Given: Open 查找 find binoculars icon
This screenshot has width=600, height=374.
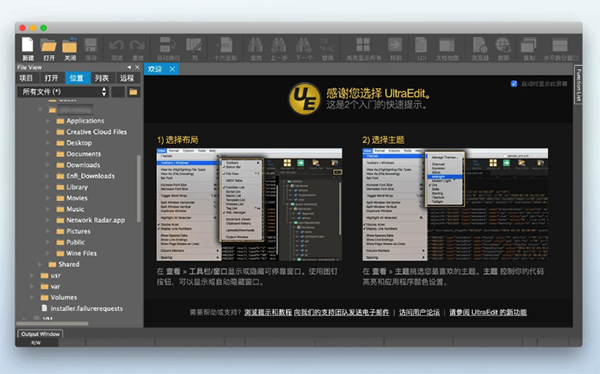Looking at the screenshot, I should point(256,49).
